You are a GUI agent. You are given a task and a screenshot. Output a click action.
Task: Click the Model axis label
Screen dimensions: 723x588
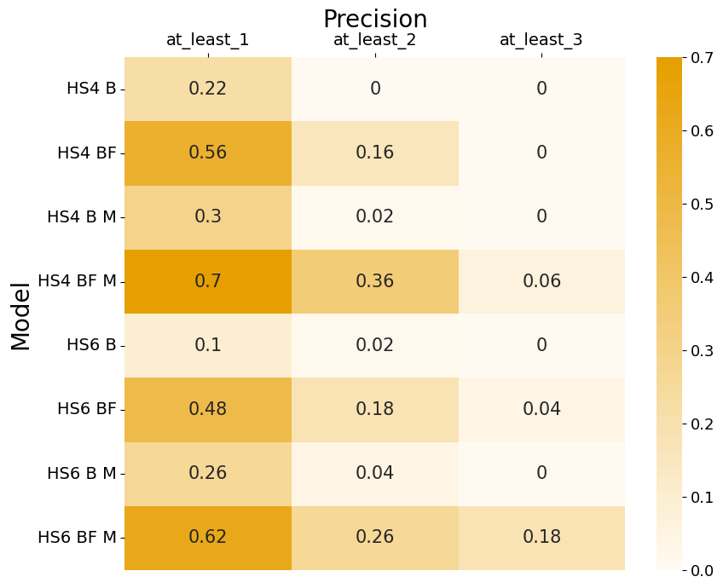pos(21,315)
